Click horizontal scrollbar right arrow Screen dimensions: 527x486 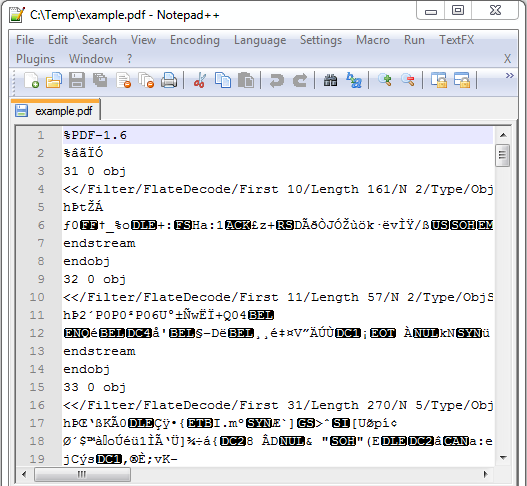coord(485,474)
